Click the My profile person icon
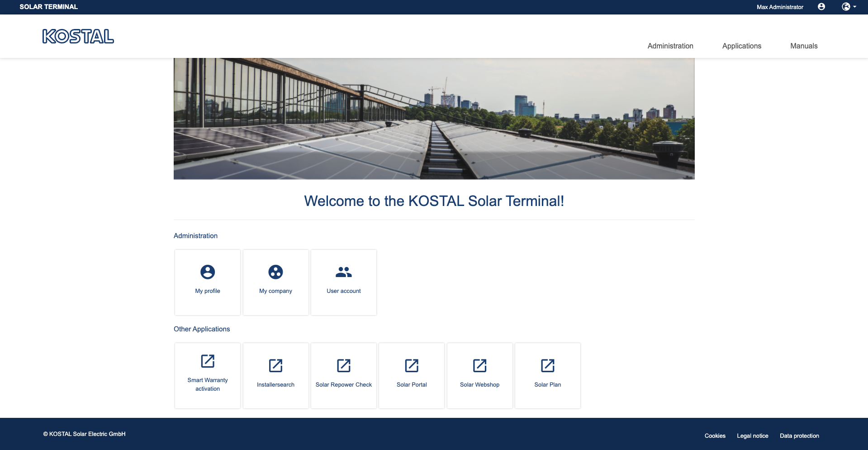Screen dimensions: 868x450 pyautogui.click(x=208, y=272)
